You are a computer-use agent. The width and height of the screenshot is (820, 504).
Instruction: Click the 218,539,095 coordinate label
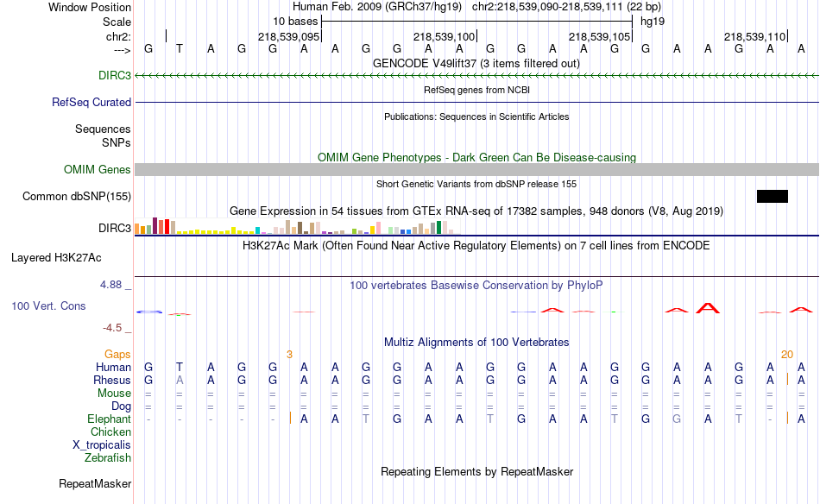tap(288, 36)
